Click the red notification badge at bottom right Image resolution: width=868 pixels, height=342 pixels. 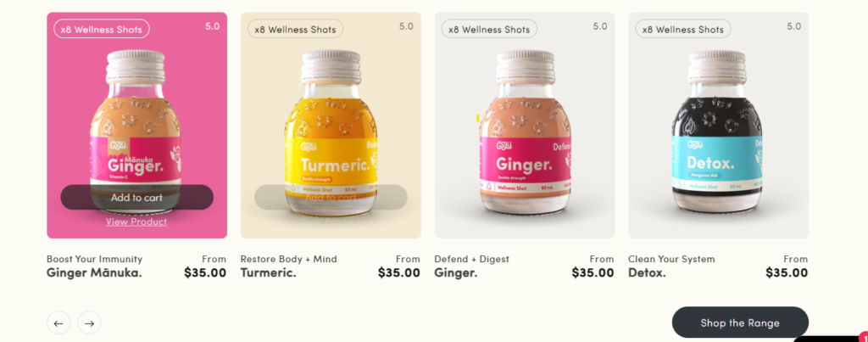[x=864, y=337]
